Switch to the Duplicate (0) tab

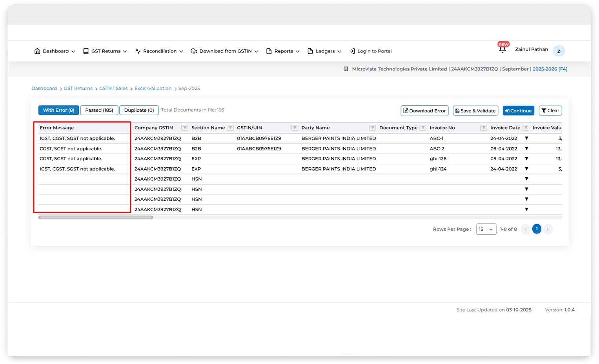139,110
